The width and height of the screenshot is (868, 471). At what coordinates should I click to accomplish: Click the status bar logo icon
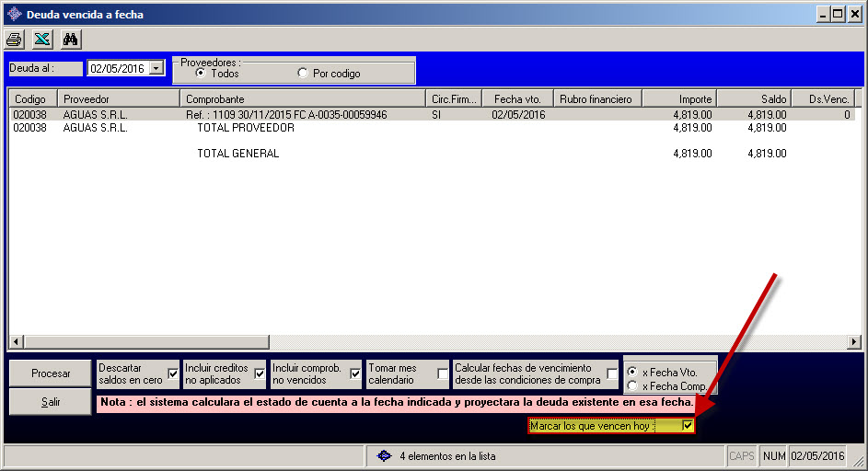[x=385, y=455]
